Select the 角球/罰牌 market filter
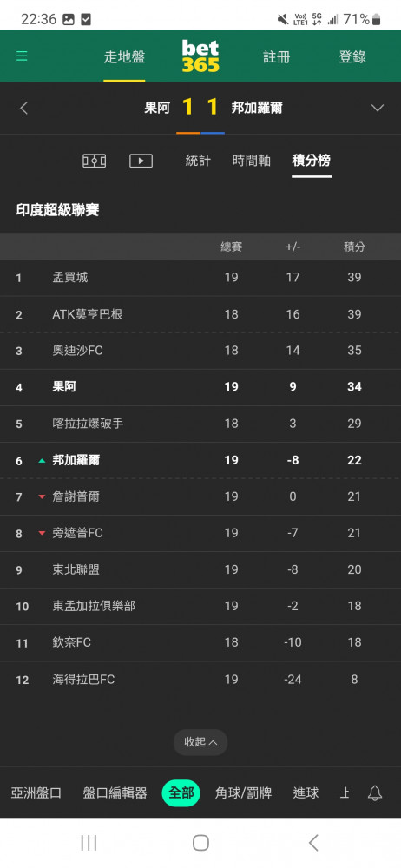401x868 pixels. [x=243, y=793]
